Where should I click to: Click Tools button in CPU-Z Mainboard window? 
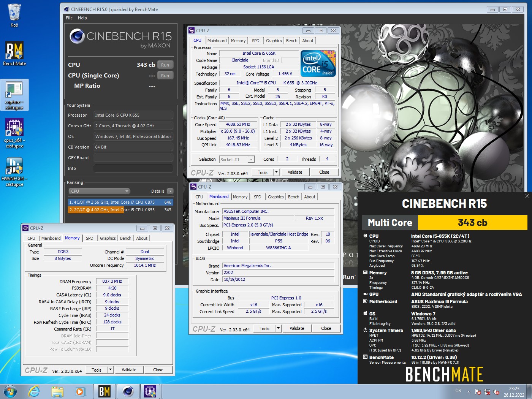coord(264,328)
